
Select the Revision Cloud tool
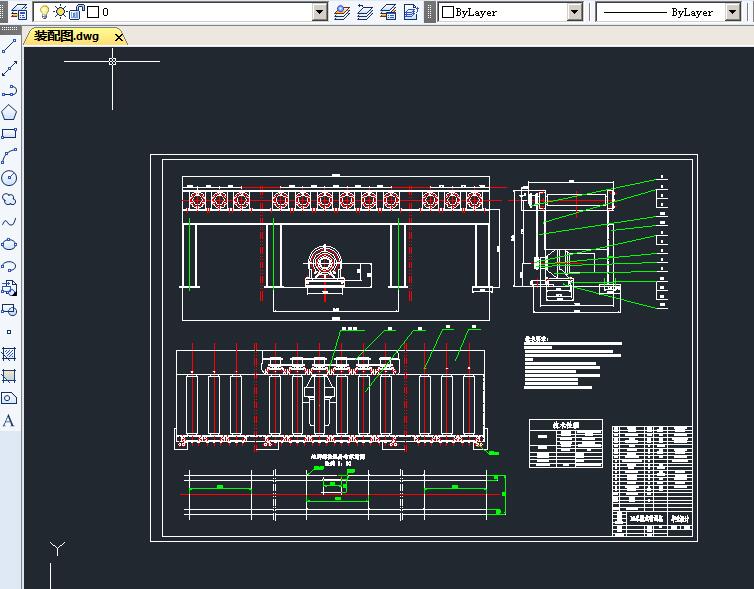9,200
